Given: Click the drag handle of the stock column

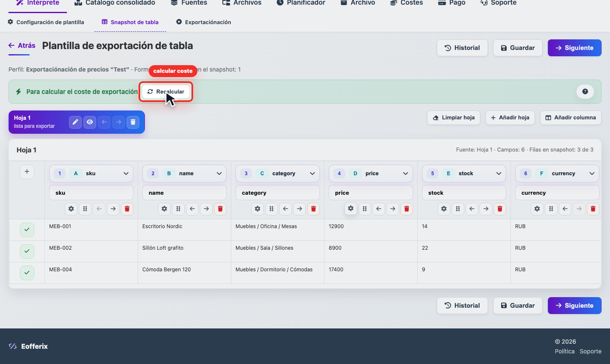Looking at the screenshot, I should [458, 209].
